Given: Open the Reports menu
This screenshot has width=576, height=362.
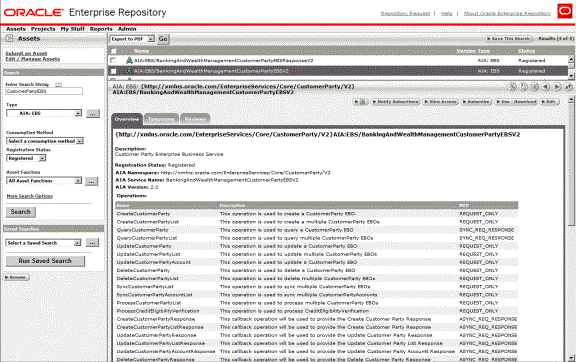Looking at the screenshot, I should (101, 29).
